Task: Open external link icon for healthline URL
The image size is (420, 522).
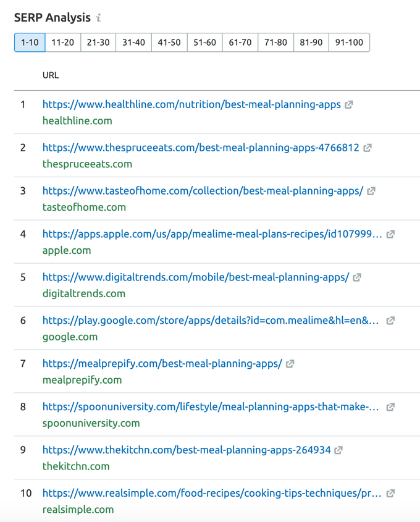Action: tap(348, 105)
